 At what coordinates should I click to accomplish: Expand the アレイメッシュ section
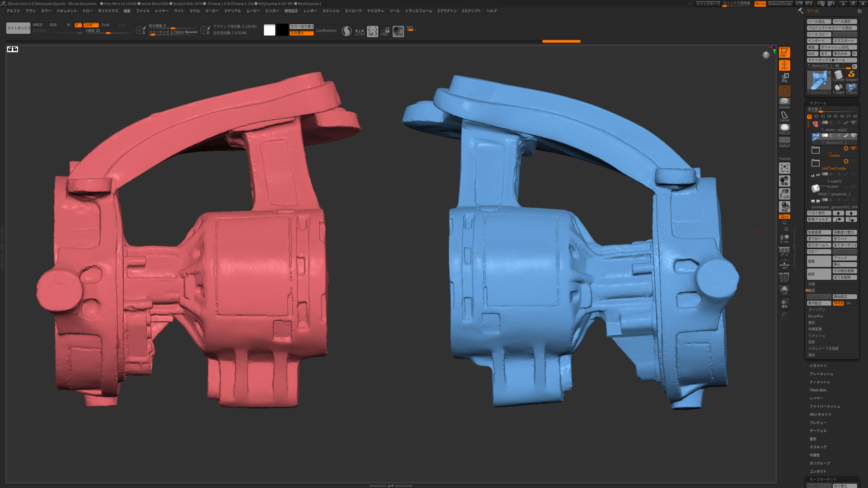click(x=821, y=374)
